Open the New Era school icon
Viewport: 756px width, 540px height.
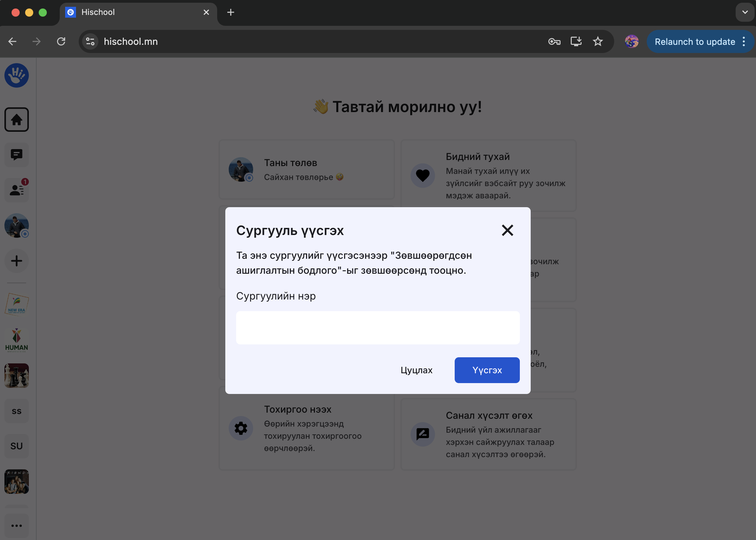(16, 304)
